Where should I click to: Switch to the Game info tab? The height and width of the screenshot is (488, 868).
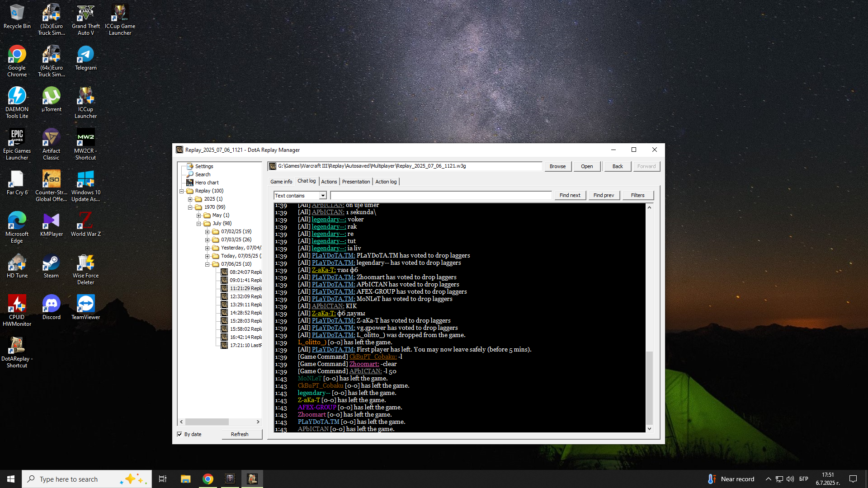coord(281,182)
